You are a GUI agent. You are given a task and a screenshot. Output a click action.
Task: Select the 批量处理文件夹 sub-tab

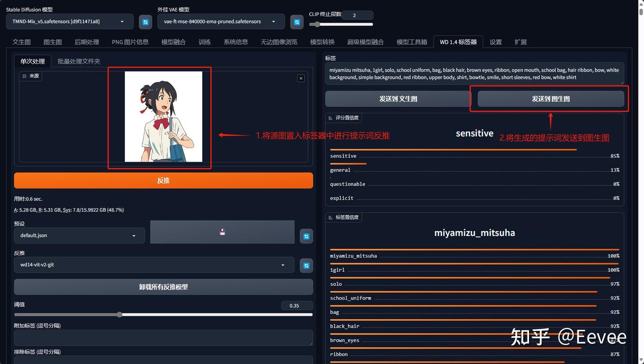[x=79, y=61]
